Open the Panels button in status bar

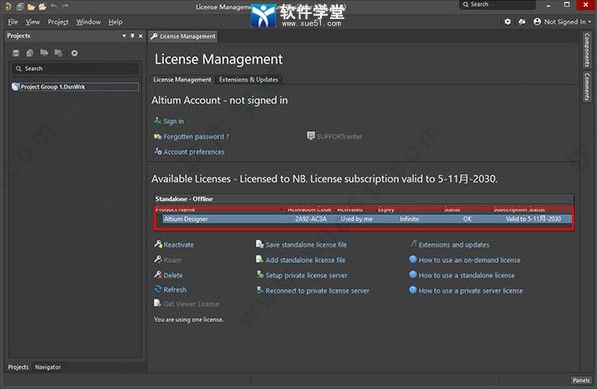(581, 380)
